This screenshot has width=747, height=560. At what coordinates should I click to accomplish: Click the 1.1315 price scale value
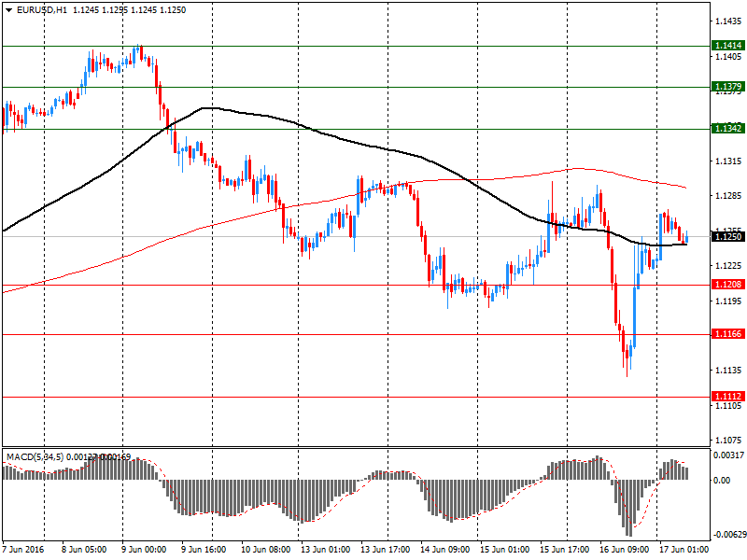(x=728, y=161)
